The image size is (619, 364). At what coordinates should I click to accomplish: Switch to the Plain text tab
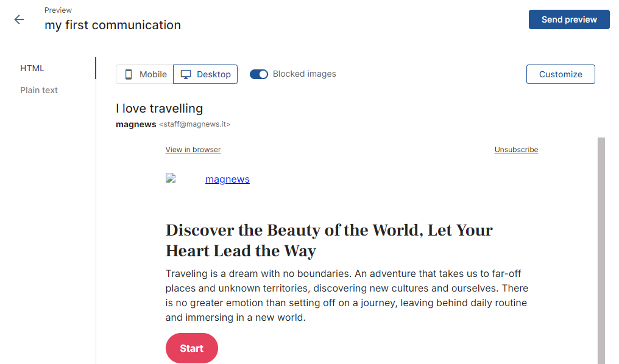pos(39,90)
